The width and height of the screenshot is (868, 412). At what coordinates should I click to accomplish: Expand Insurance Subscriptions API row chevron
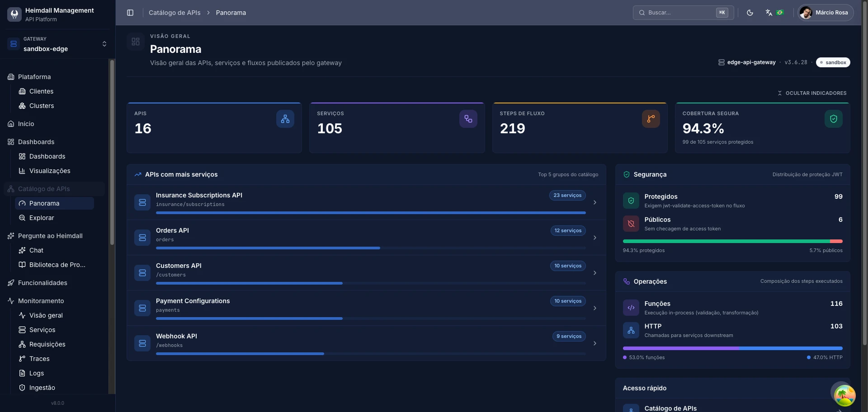[x=595, y=202]
